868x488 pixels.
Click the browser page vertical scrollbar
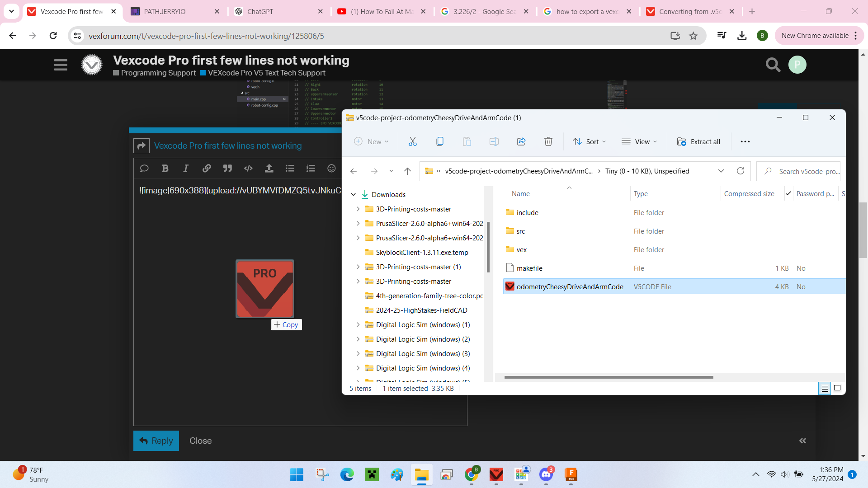point(863,230)
